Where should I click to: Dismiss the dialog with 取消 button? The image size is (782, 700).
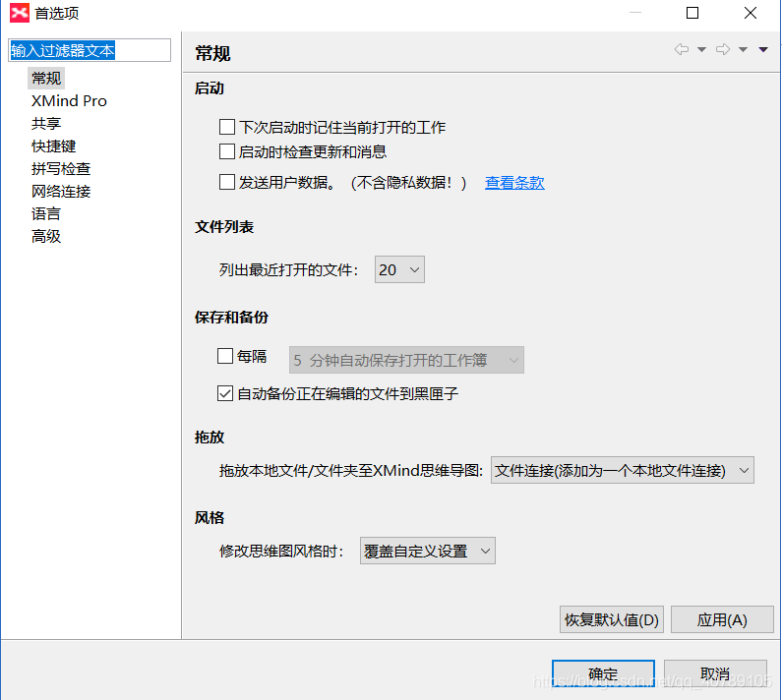[x=715, y=673]
